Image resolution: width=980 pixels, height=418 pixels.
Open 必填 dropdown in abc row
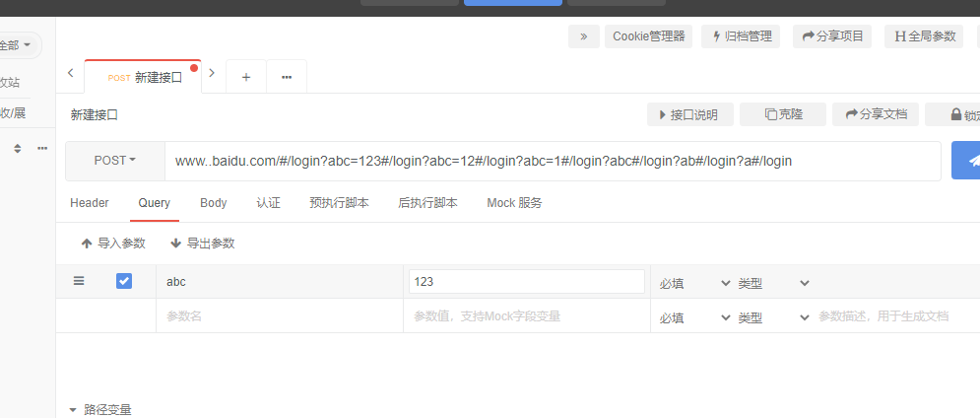tap(693, 284)
